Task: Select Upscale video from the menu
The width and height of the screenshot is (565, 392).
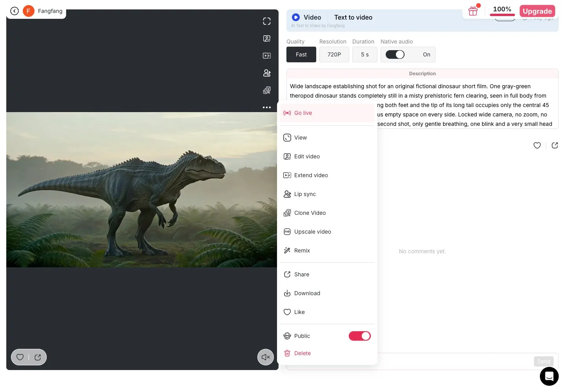Action: (328, 232)
